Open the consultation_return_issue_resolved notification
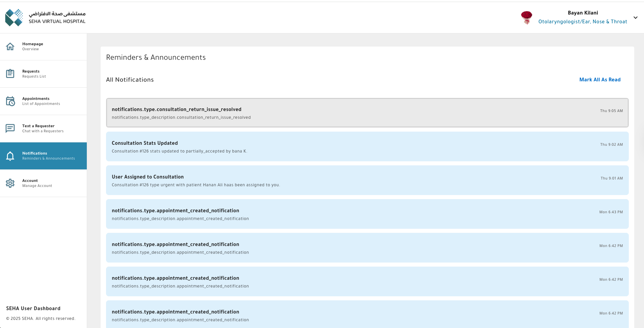 click(x=367, y=113)
